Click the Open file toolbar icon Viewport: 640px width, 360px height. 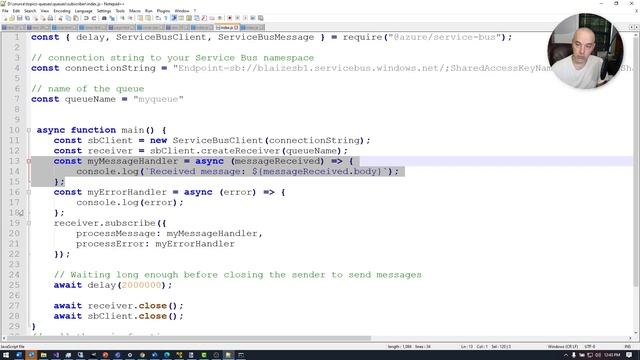click(12, 18)
